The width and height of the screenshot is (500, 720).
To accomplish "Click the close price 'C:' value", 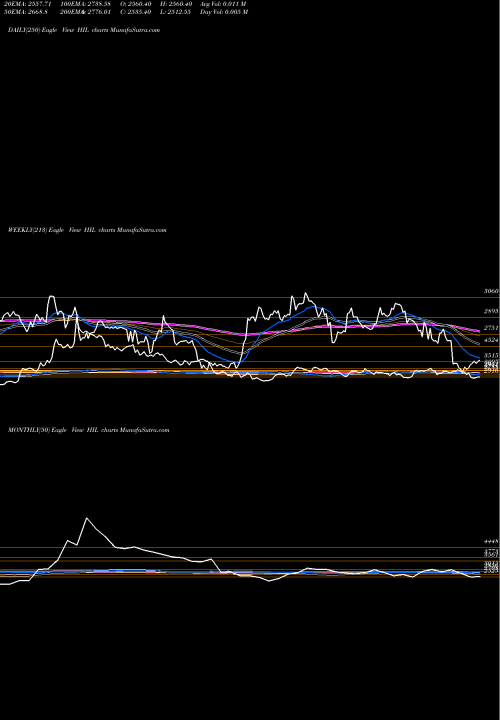I will coord(136,12).
